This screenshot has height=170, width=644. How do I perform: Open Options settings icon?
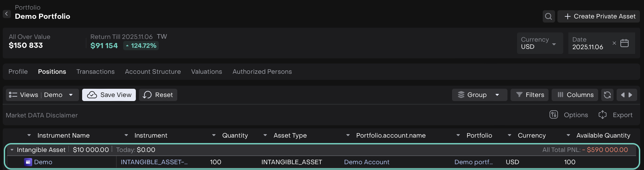coord(554,115)
